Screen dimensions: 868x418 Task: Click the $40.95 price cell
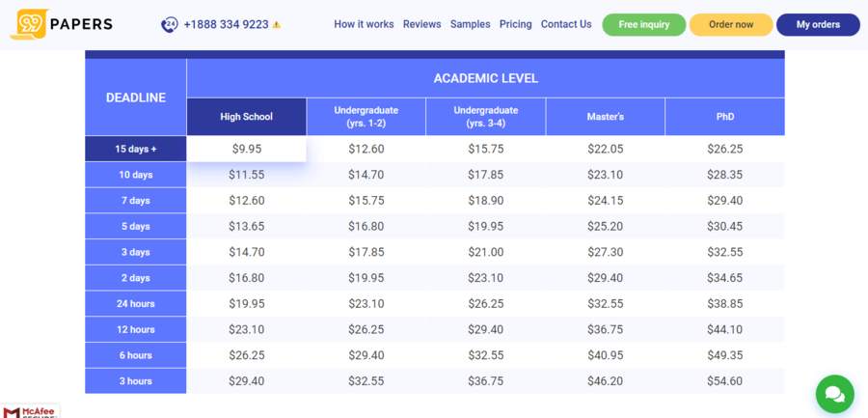tap(605, 355)
